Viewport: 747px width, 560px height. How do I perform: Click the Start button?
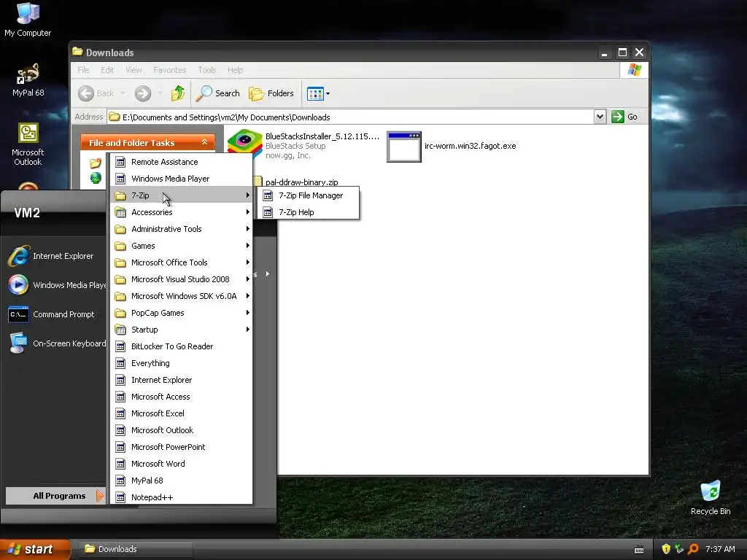pos(35,549)
